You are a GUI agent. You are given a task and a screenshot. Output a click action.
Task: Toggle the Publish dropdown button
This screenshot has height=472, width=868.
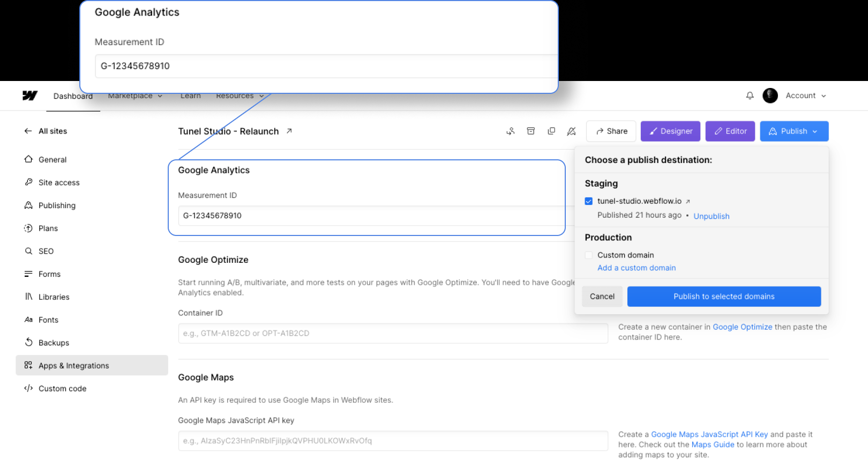[794, 131]
